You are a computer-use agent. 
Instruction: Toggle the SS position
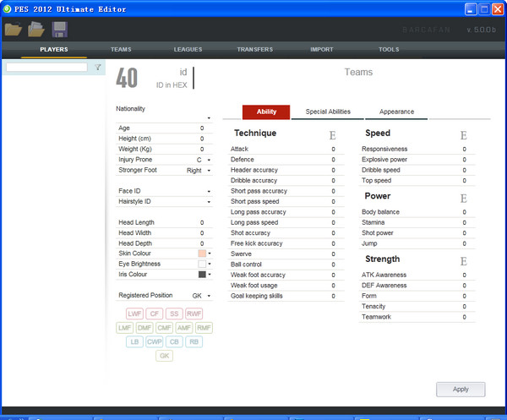174,314
